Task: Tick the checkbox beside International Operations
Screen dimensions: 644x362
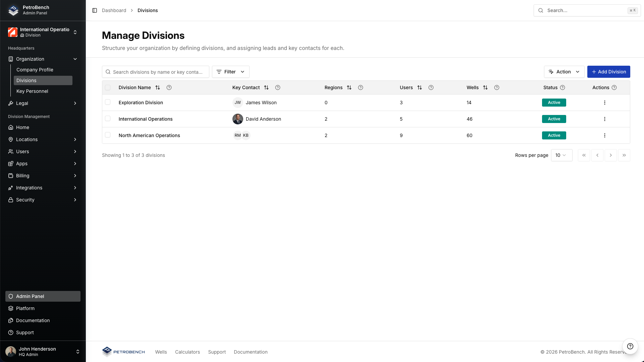Action: tap(108, 118)
